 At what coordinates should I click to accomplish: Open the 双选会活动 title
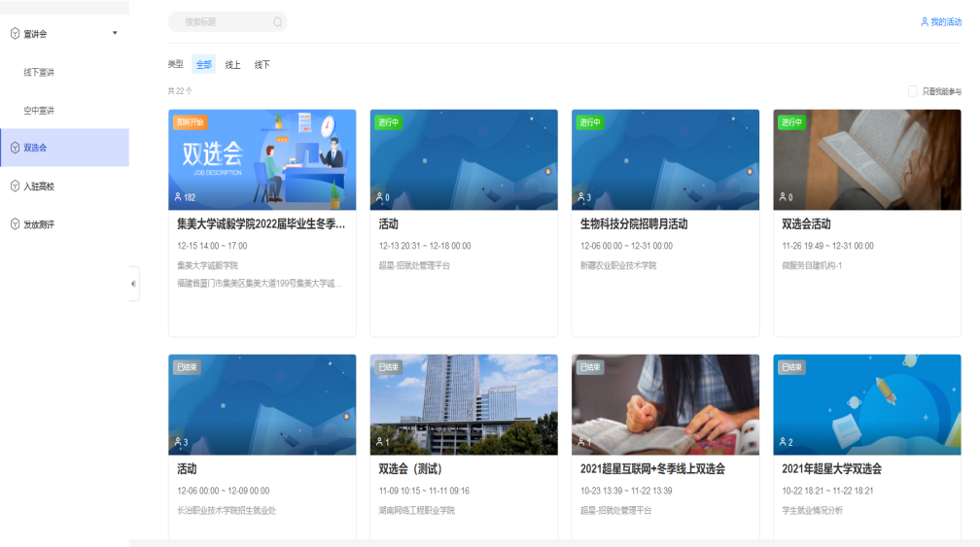[806, 223]
